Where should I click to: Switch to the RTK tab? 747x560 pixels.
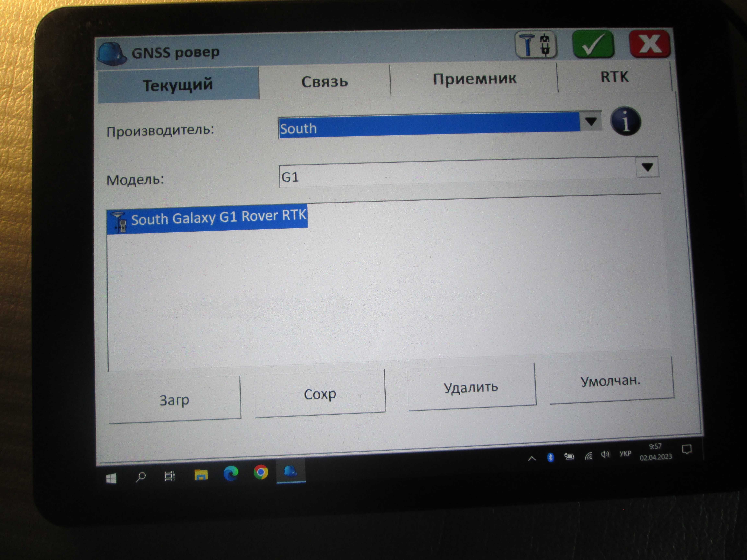pyautogui.click(x=614, y=77)
